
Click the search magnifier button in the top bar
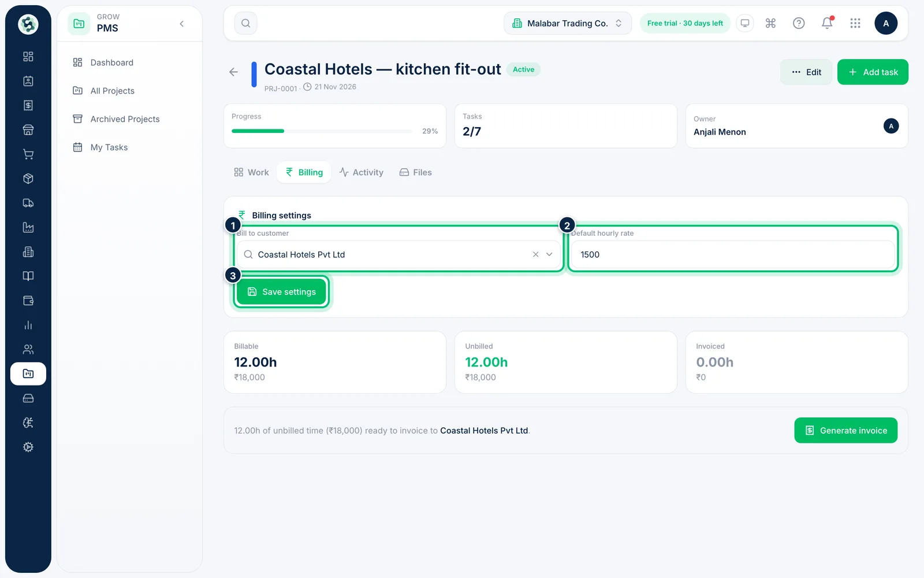tap(245, 23)
